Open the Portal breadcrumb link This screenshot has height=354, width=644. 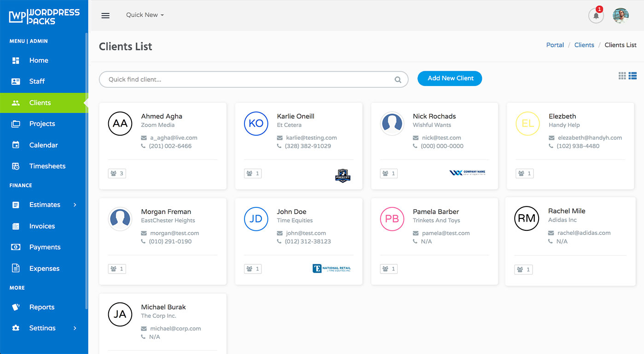click(555, 45)
